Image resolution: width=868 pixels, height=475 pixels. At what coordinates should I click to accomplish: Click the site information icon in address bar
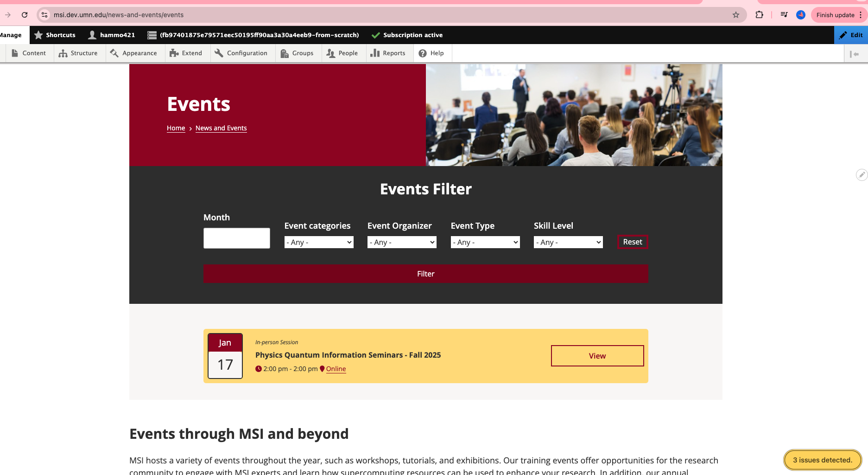44,15
